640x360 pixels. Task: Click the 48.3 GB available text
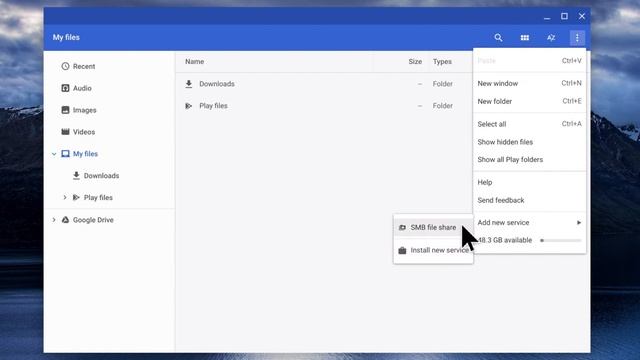505,240
